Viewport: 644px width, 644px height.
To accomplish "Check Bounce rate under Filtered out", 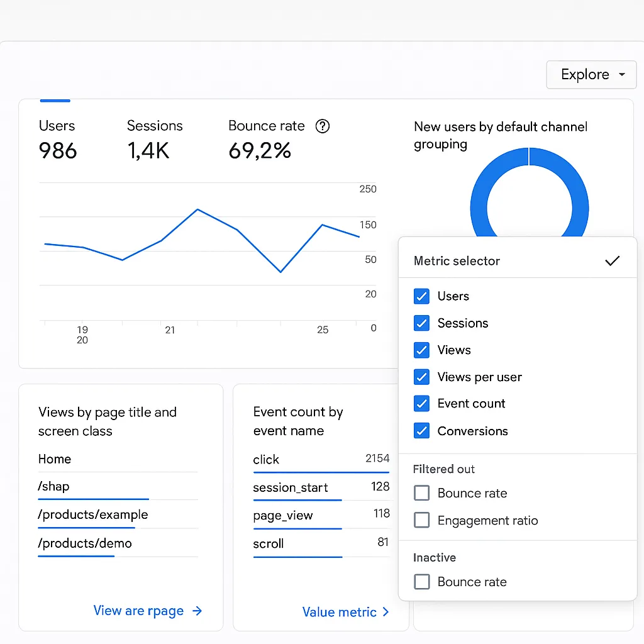I will [x=421, y=493].
